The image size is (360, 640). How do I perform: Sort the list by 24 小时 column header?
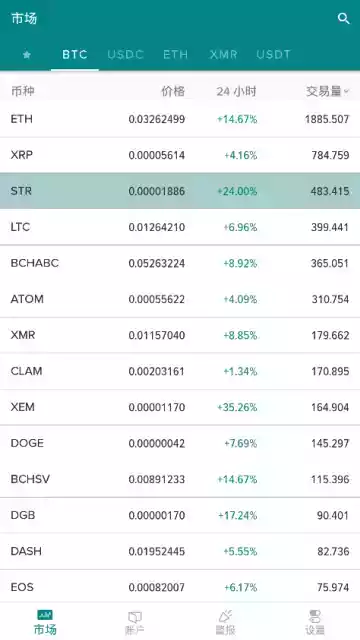pyautogui.click(x=236, y=91)
